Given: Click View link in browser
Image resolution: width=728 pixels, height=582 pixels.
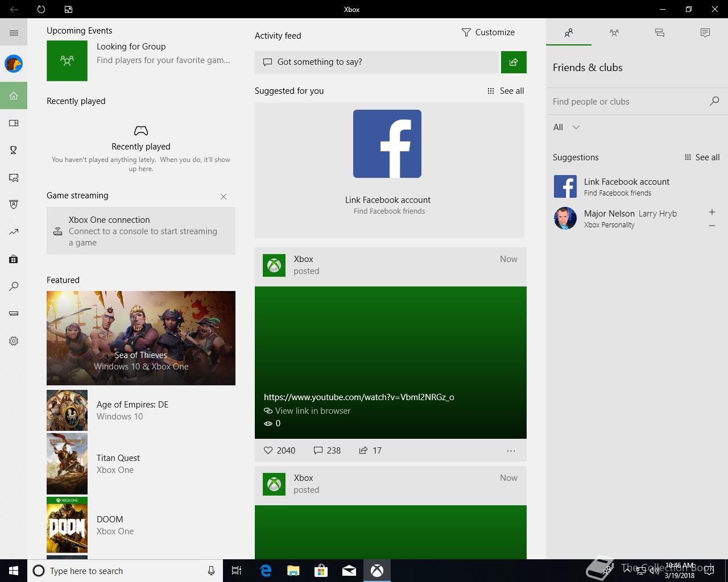Looking at the screenshot, I should click(x=307, y=411).
